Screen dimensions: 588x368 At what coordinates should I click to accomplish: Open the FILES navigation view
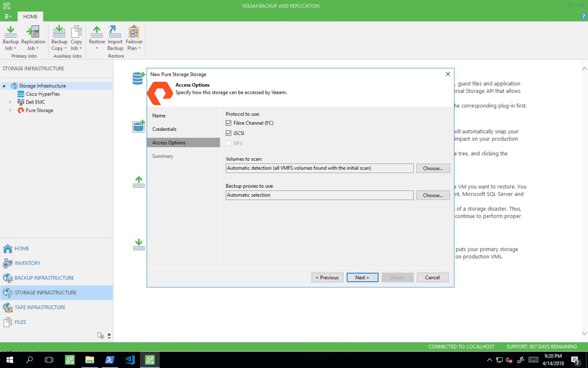(57, 322)
